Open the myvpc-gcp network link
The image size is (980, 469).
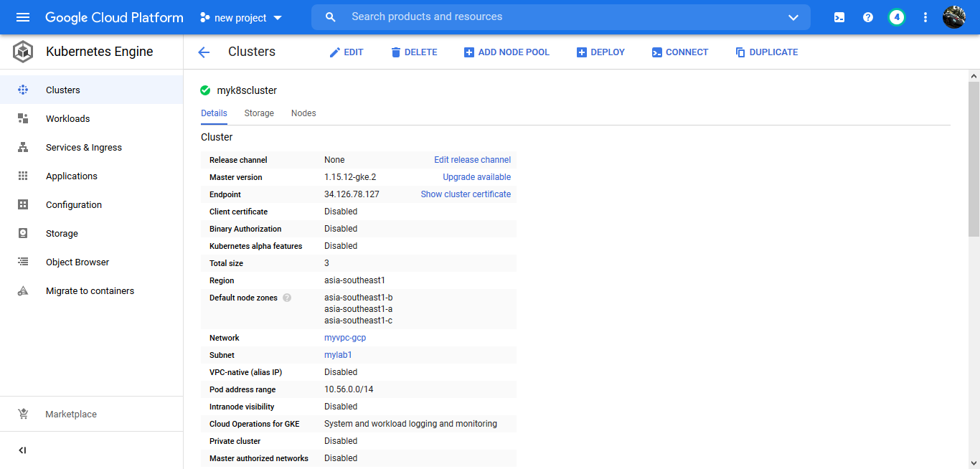[x=345, y=338]
